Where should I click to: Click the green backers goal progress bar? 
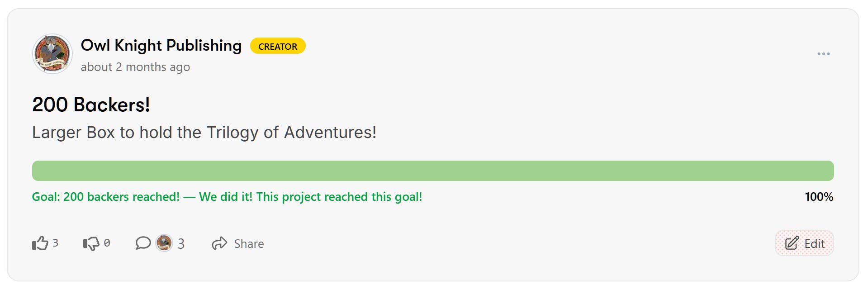click(x=433, y=171)
